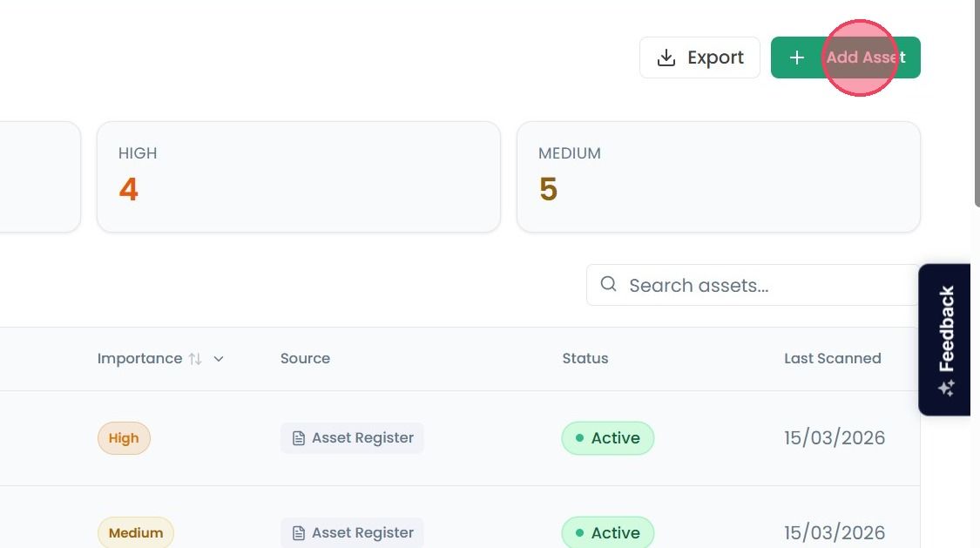Click the magnifier icon in search box

coord(608,284)
